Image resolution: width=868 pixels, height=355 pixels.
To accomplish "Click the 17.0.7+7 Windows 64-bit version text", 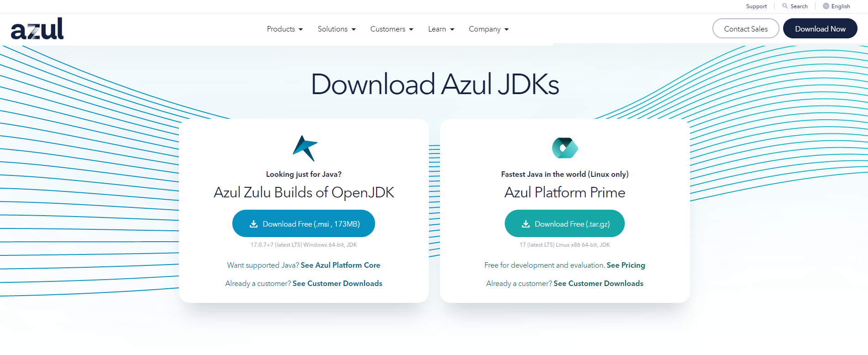I will pyautogui.click(x=303, y=245).
